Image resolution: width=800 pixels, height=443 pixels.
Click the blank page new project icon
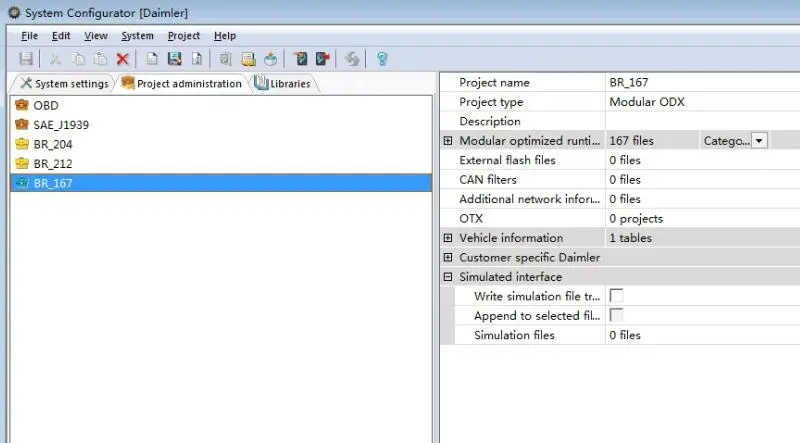[x=152, y=60]
